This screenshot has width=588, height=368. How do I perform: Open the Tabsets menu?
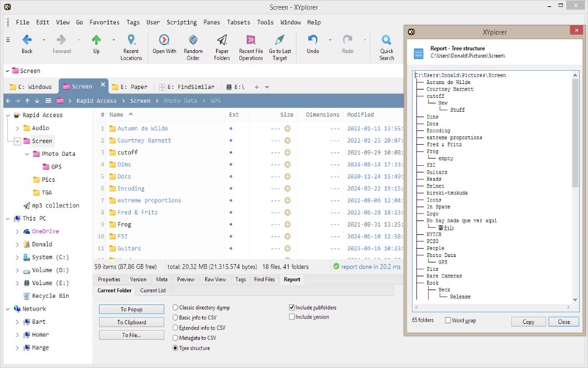pos(238,22)
